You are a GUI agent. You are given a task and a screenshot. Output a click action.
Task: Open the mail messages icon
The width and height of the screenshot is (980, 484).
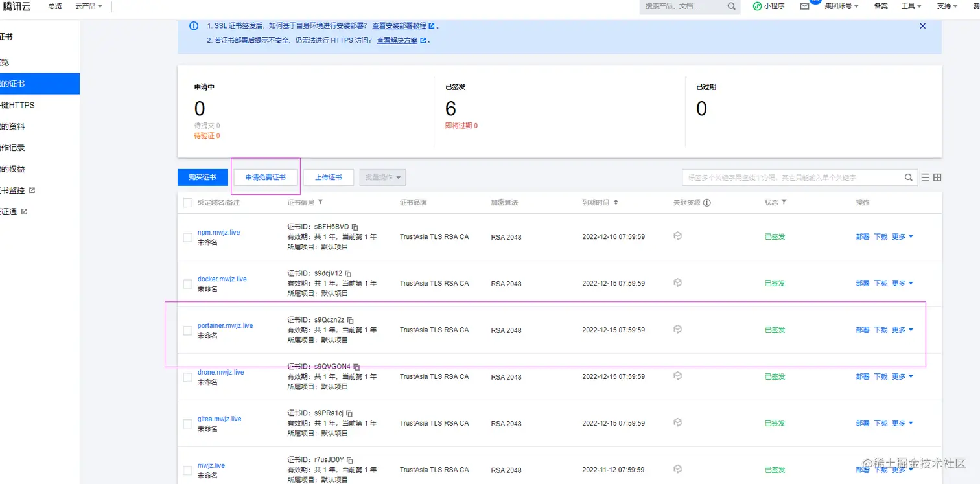click(805, 6)
